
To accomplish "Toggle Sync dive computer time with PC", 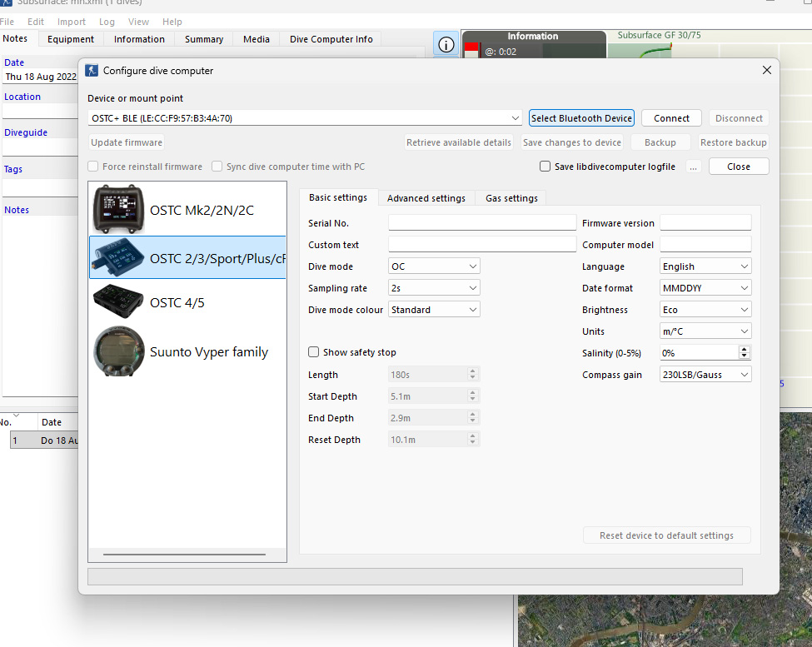I will click(x=217, y=167).
